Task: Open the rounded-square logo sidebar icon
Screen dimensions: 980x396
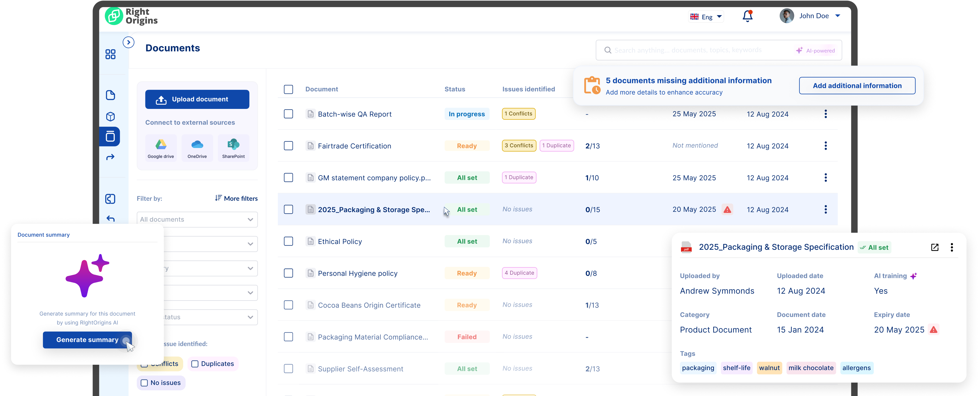Action: [110, 199]
